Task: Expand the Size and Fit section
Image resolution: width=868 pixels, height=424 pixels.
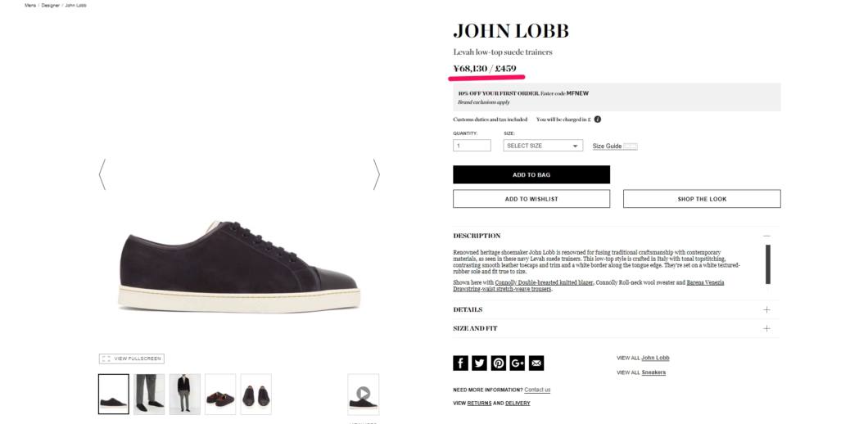Action: 766,328
